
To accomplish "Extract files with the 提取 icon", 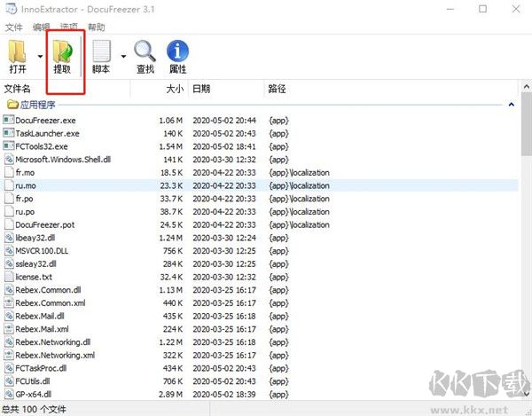I will (x=62, y=57).
